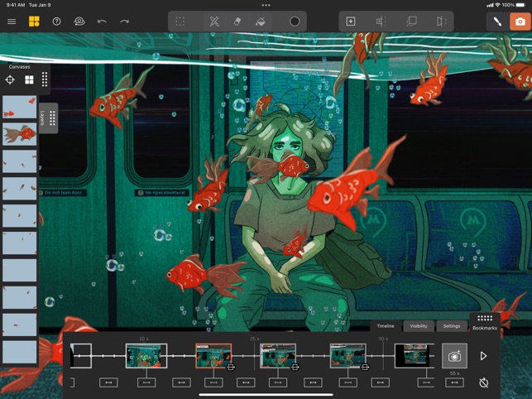532x399 pixels.
Task: Click the redo arrow
Action: 124,22
